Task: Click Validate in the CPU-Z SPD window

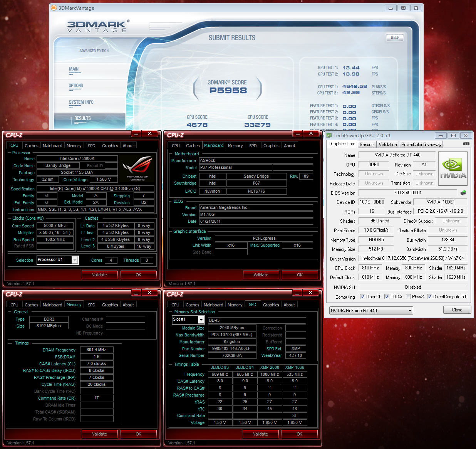Action: click(261, 434)
